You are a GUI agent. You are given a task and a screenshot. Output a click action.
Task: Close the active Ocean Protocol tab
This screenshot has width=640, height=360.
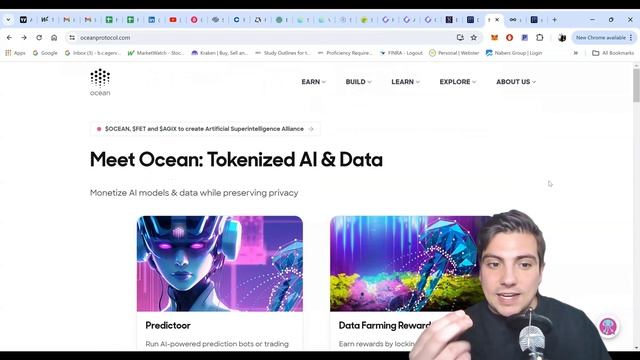497,20
